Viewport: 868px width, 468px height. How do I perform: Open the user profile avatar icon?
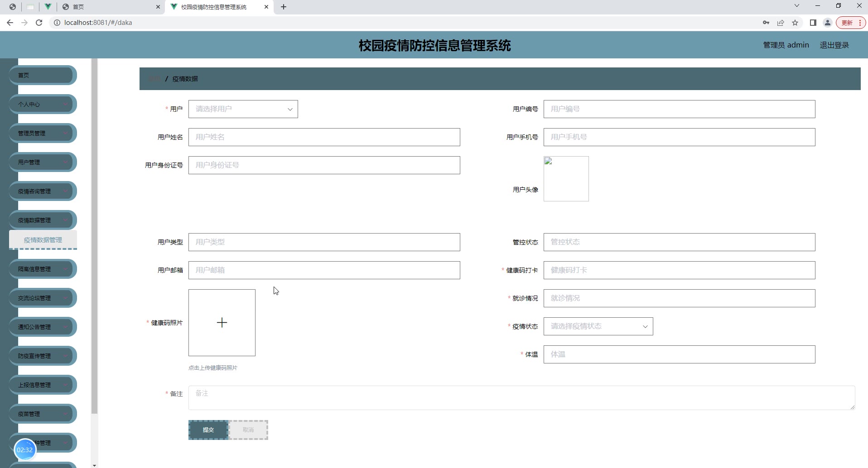827,23
